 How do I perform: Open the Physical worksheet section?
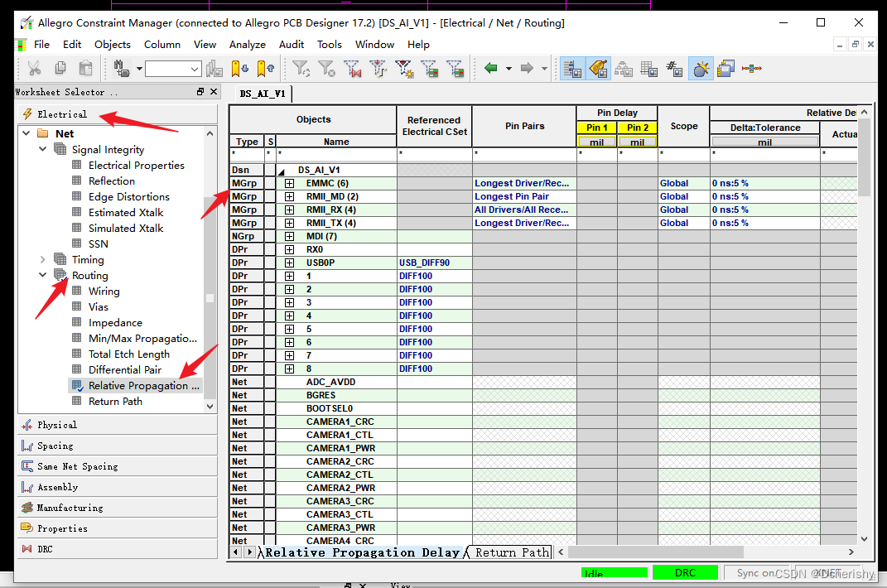[118, 425]
